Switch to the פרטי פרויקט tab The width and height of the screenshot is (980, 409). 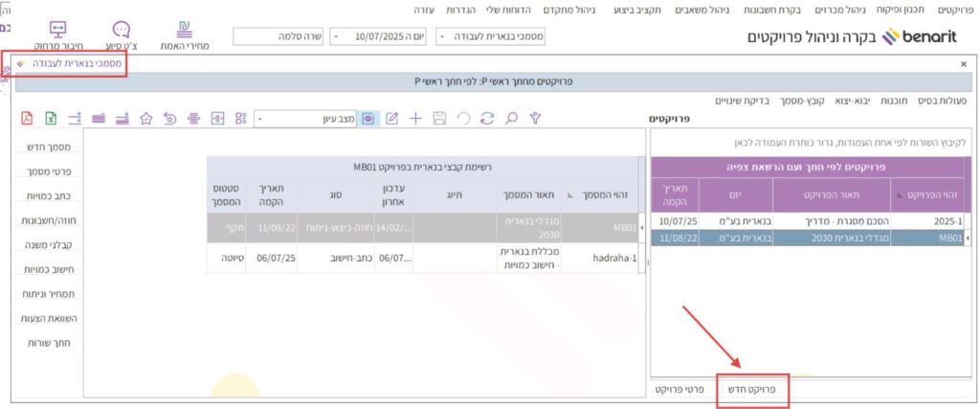click(x=679, y=390)
